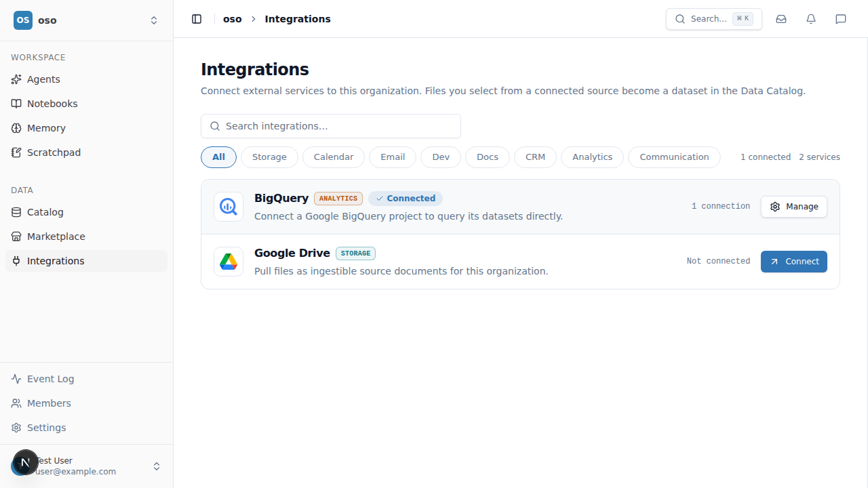Click the '1 connection' text
The width and height of the screenshot is (868, 488).
coord(721,206)
